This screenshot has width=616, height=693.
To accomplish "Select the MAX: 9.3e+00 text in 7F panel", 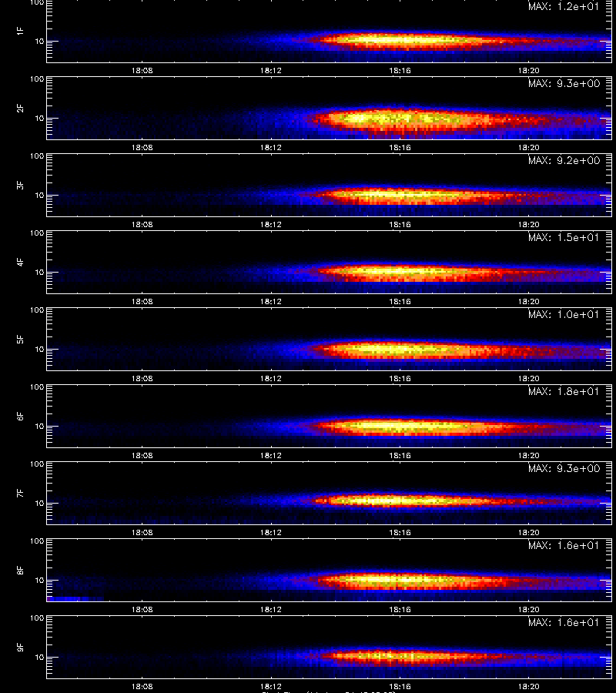I will tap(564, 468).
